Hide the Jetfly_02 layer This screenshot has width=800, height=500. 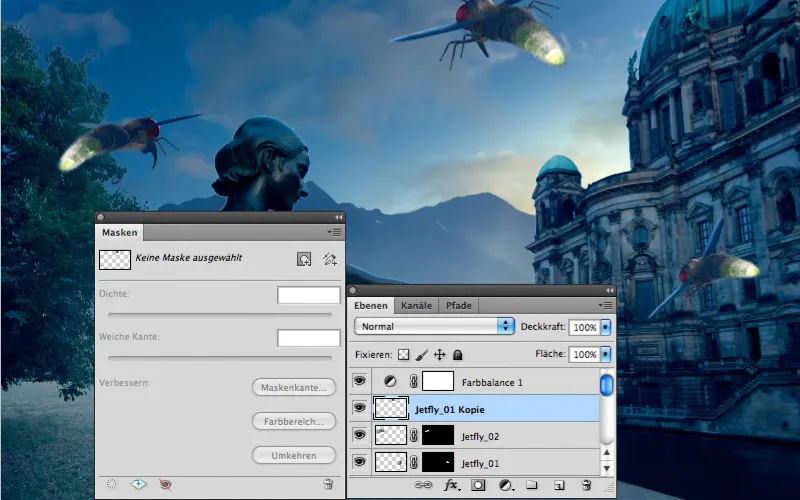(x=360, y=435)
